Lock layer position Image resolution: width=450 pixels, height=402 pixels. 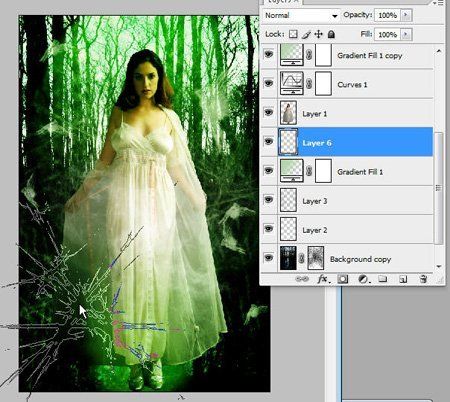[x=318, y=34]
